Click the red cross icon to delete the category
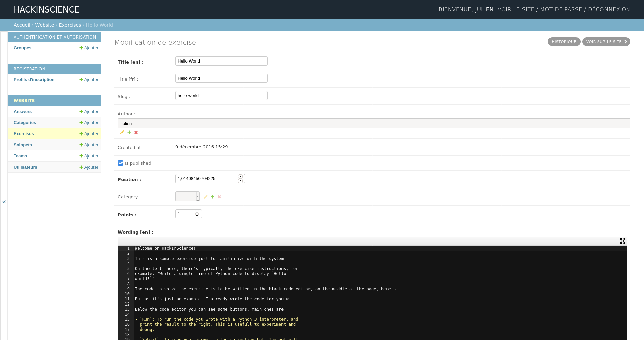The image size is (644, 340). pyautogui.click(x=219, y=197)
